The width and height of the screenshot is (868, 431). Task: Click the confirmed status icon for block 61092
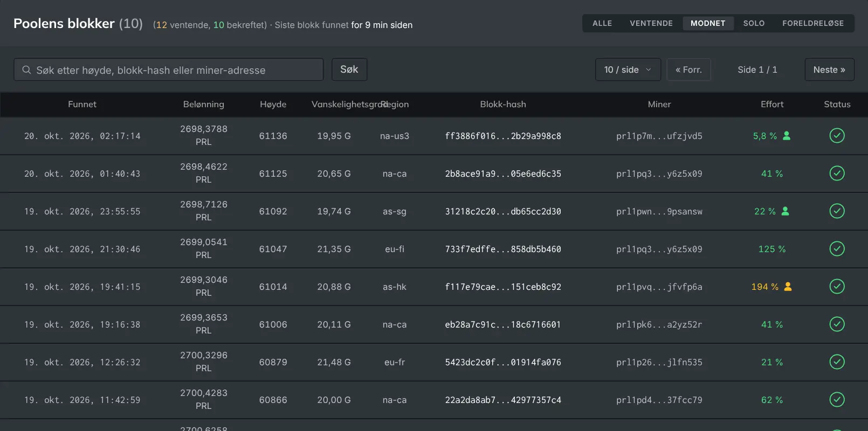point(837,211)
